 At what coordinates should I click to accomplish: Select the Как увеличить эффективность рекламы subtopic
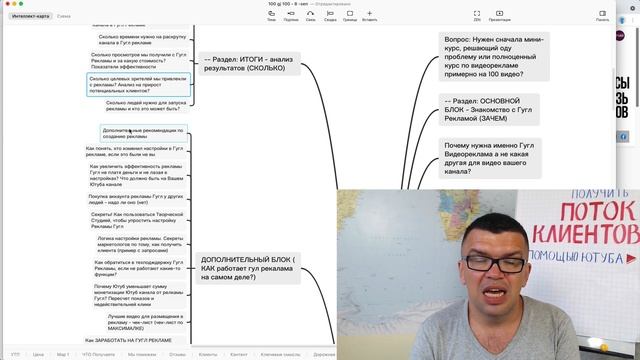coord(137,176)
